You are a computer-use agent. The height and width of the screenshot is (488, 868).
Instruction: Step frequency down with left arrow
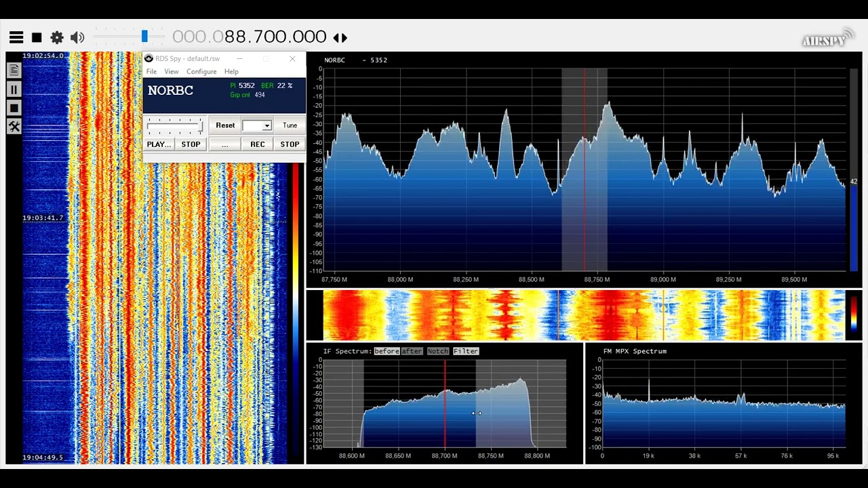click(x=336, y=38)
